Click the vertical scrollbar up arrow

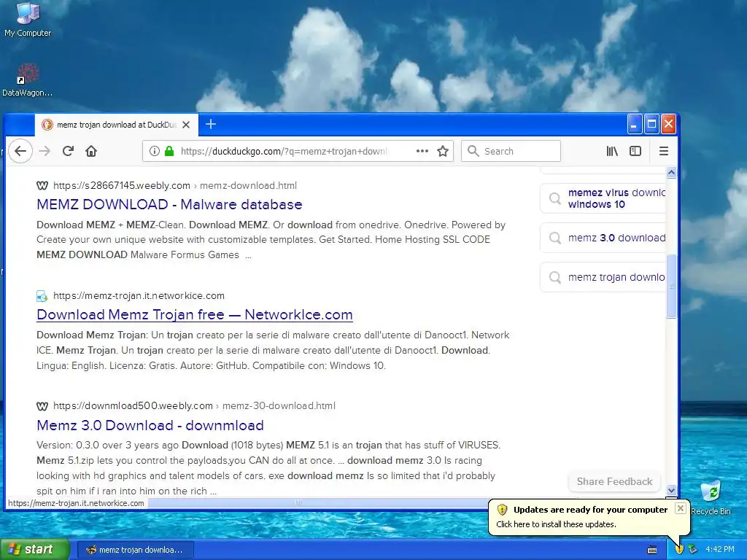point(671,172)
